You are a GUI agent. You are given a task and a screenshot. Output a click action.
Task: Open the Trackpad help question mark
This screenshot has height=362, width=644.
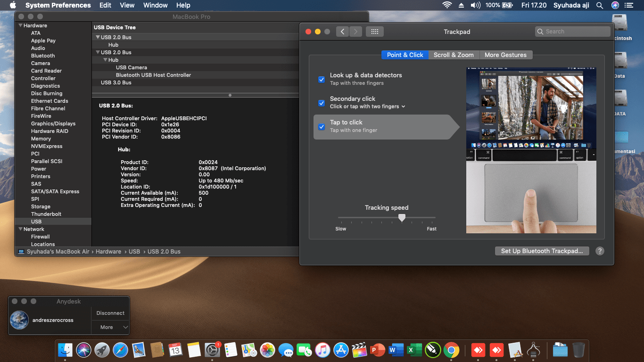click(600, 251)
